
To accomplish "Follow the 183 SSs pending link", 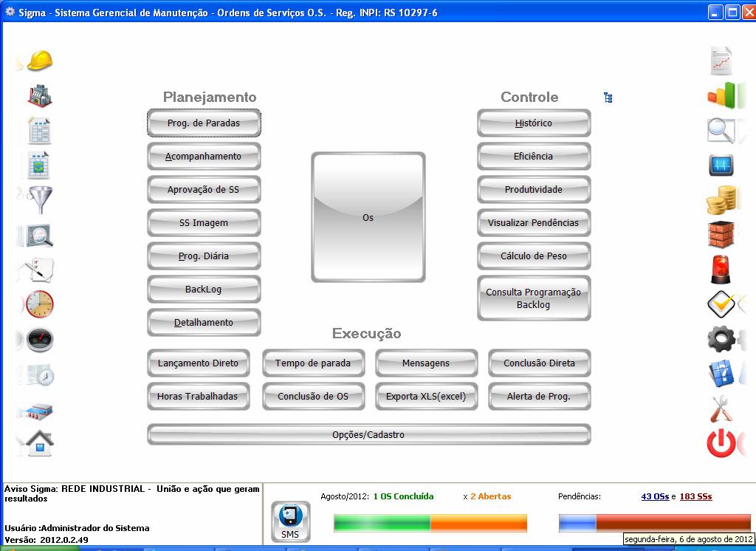I will [x=695, y=496].
